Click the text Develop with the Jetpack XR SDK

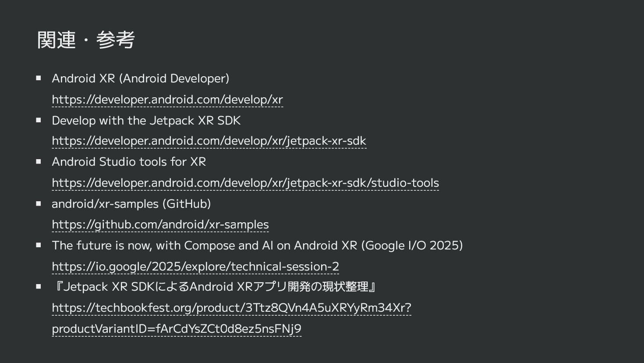146,120
